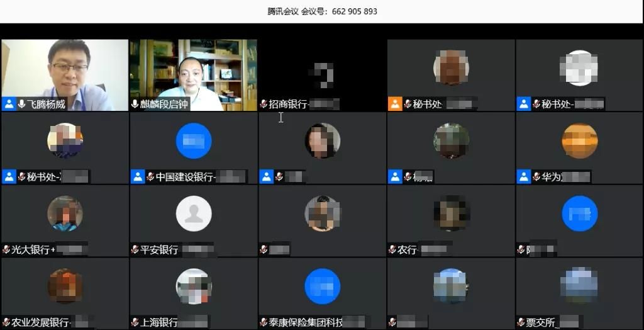Click the 农业发展银行 participant name label
The image size is (644, 330).
(x=41, y=323)
